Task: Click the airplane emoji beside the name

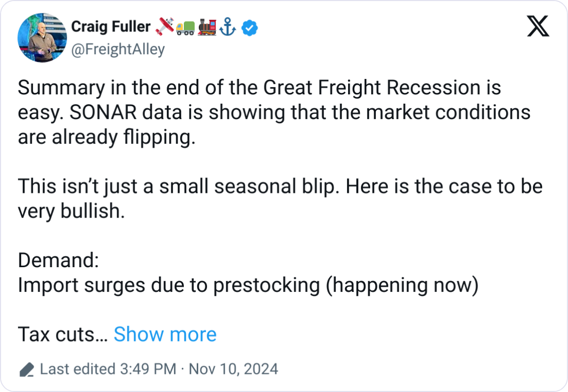Action: tap(164, 27)
